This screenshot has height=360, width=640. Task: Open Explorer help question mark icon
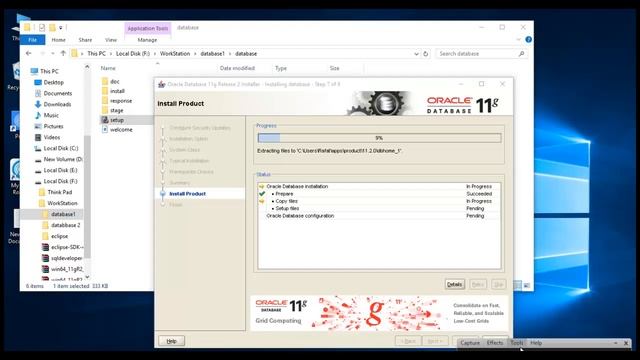point(528,40)
